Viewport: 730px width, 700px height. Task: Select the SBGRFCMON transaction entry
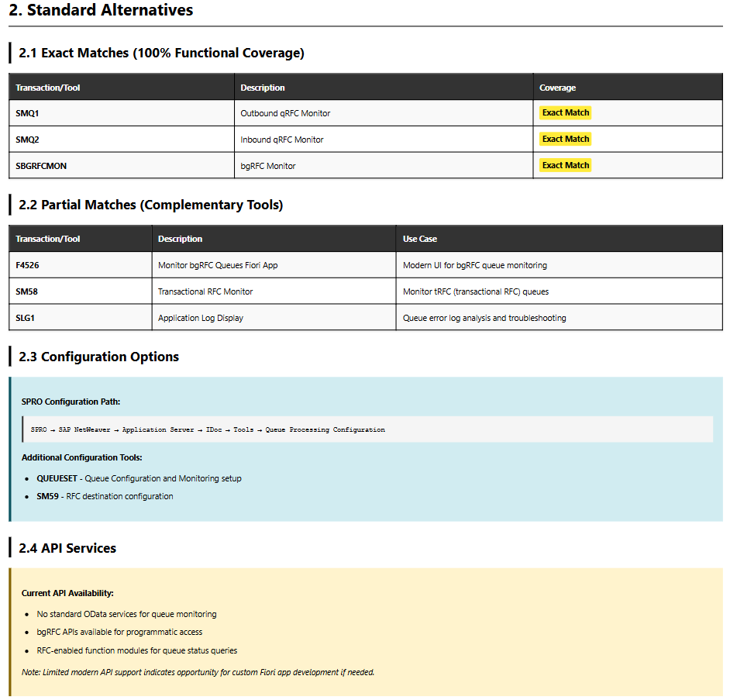point(41,166)
